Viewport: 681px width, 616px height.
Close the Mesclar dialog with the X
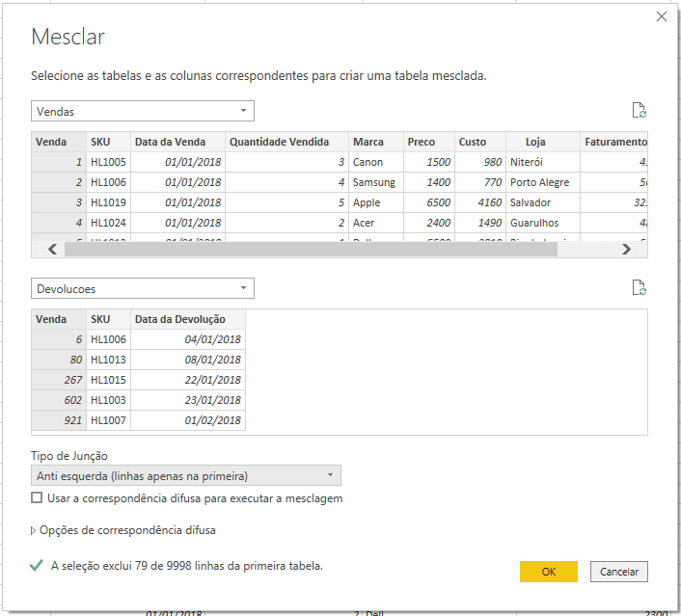pyautogui.click(x=662, y=16)
